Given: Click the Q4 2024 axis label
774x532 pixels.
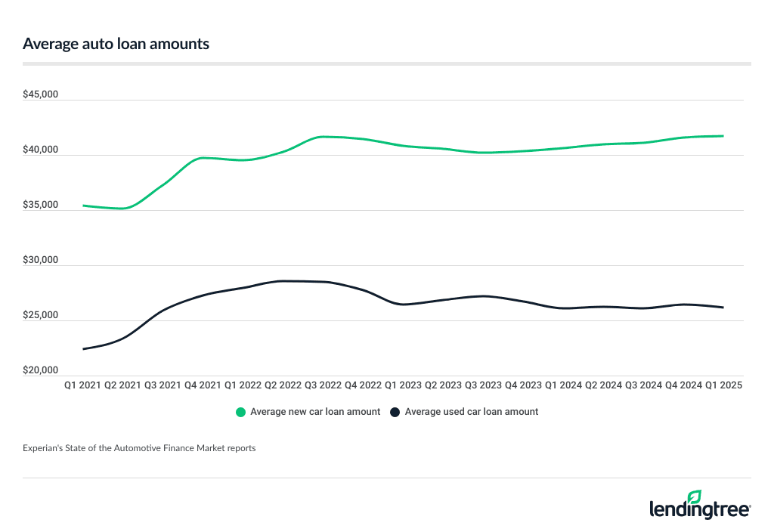Looking at the screenshot, I should coord(683,385).
